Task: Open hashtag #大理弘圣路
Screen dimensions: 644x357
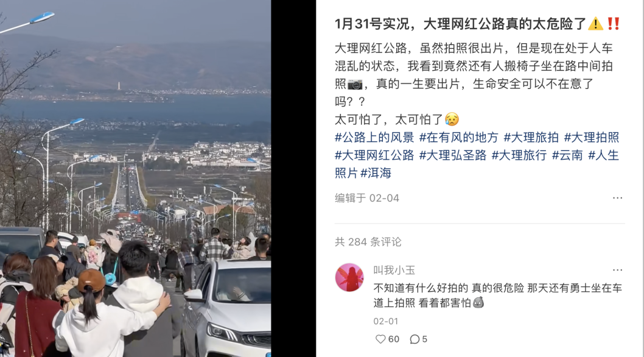Action: pyautogui.click(x=453, y=155)
